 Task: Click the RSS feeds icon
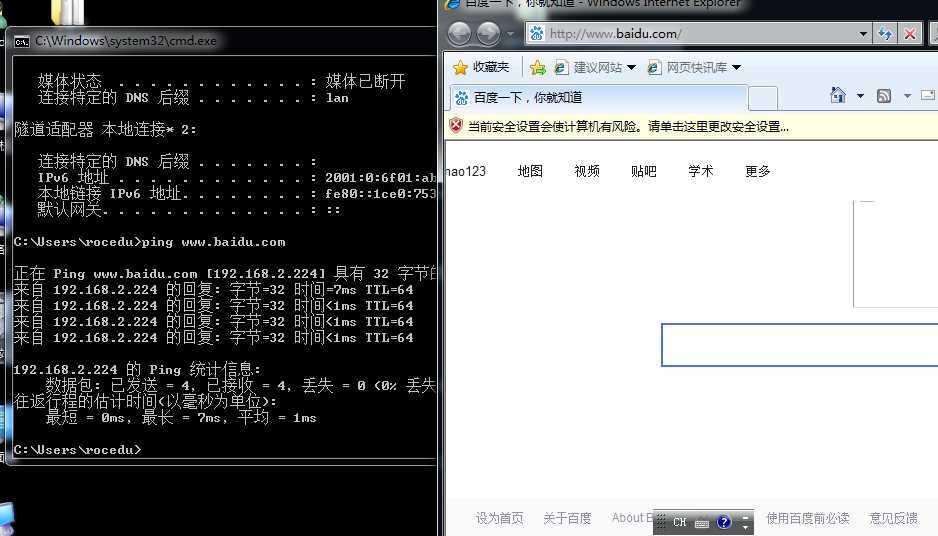[x=884, y=96]
